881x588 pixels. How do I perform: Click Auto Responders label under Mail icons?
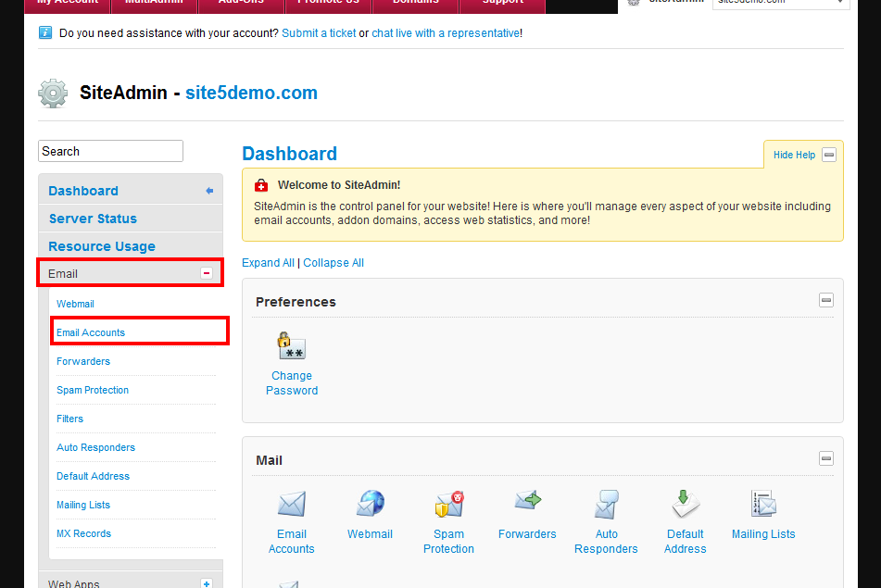click(x=606, y=542)
